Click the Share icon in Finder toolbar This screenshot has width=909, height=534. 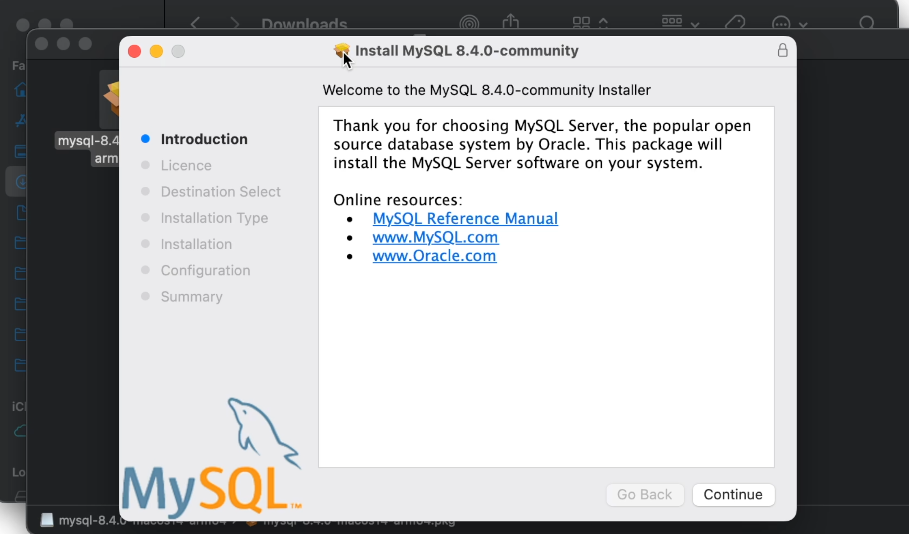point(511,23)
